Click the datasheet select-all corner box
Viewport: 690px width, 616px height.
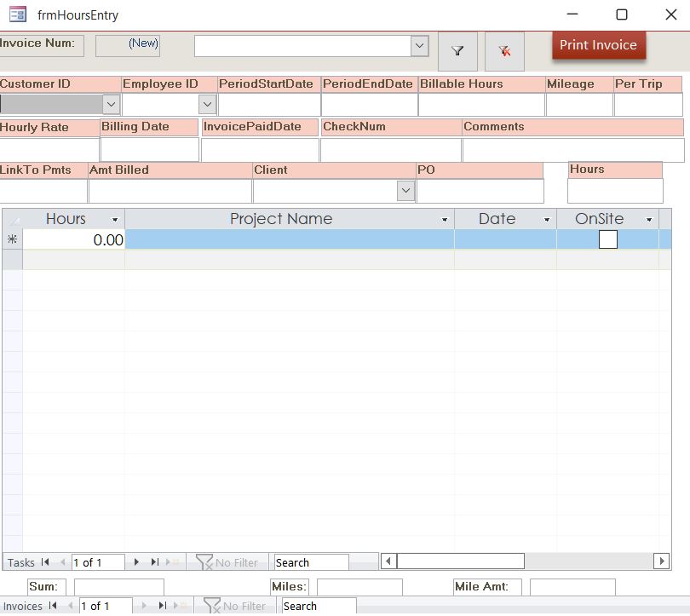tap(12, 219)
